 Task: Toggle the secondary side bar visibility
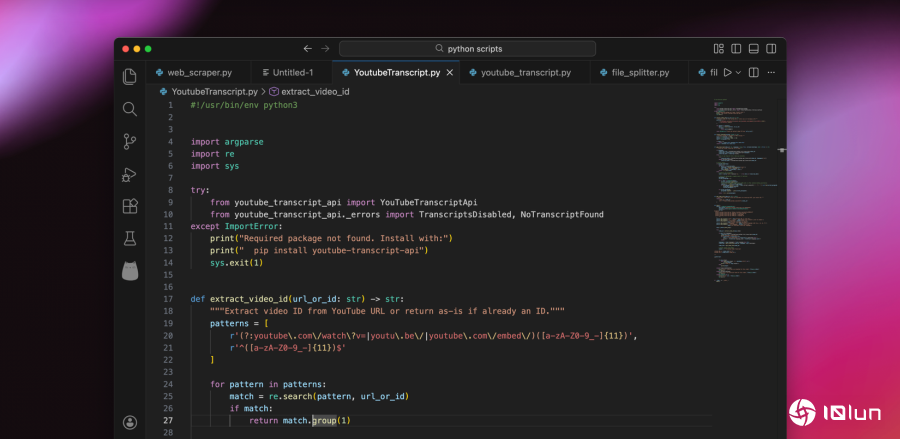770,48
